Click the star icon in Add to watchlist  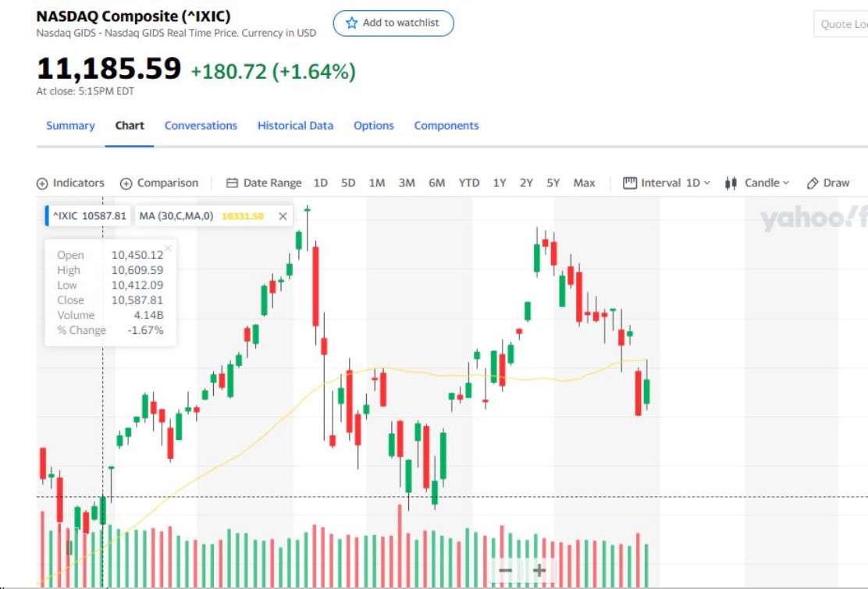click(x=351, y=23)
